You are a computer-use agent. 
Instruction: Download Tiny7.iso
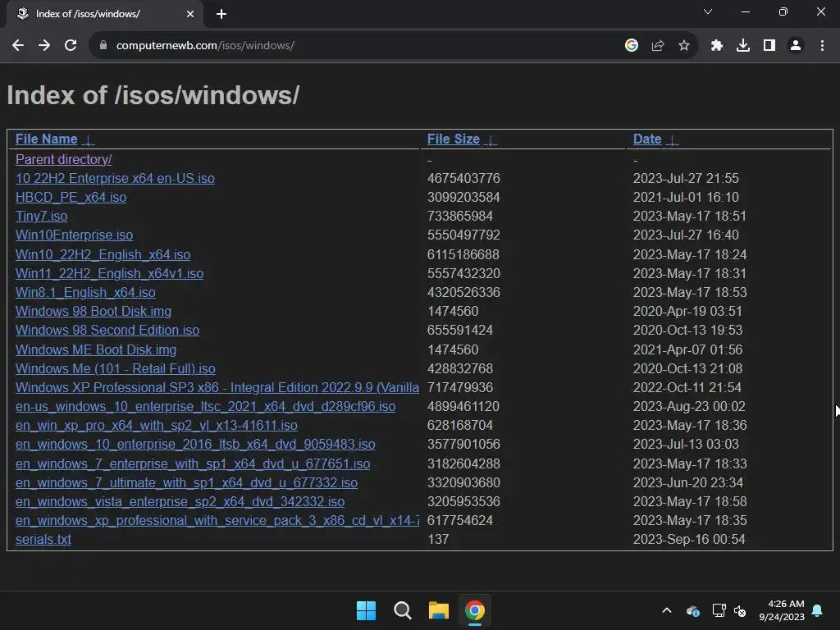pyautogui.click(x=42, y=217)
